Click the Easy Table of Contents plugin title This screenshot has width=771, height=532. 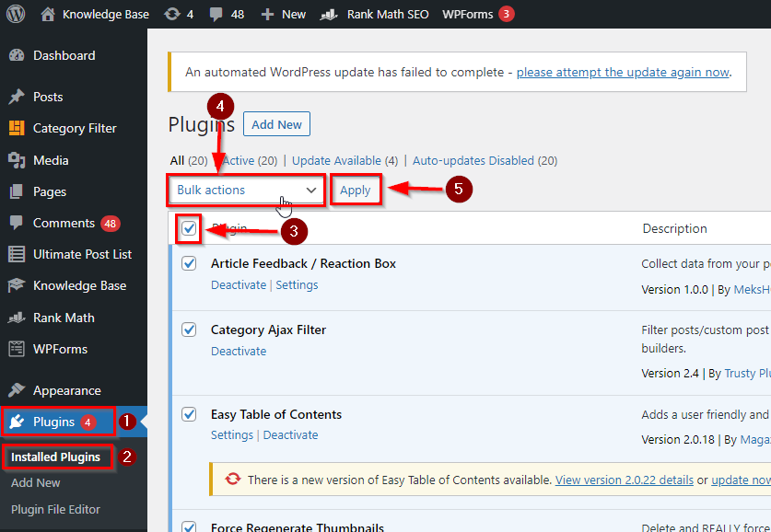[x=276, y=414]
